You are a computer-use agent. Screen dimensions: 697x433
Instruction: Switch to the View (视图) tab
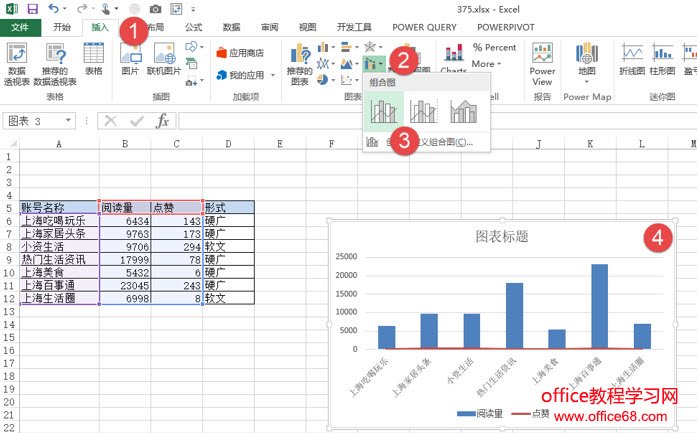coord(307,27)
